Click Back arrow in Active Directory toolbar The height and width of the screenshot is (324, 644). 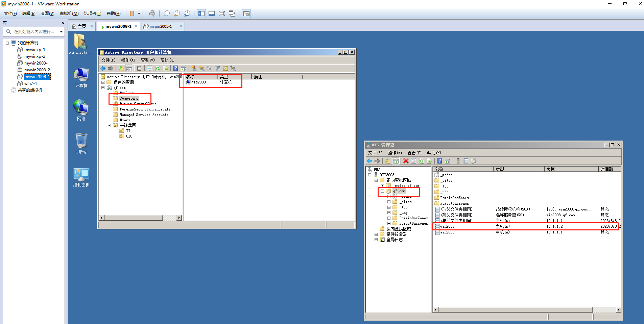[x=103, y=68]
